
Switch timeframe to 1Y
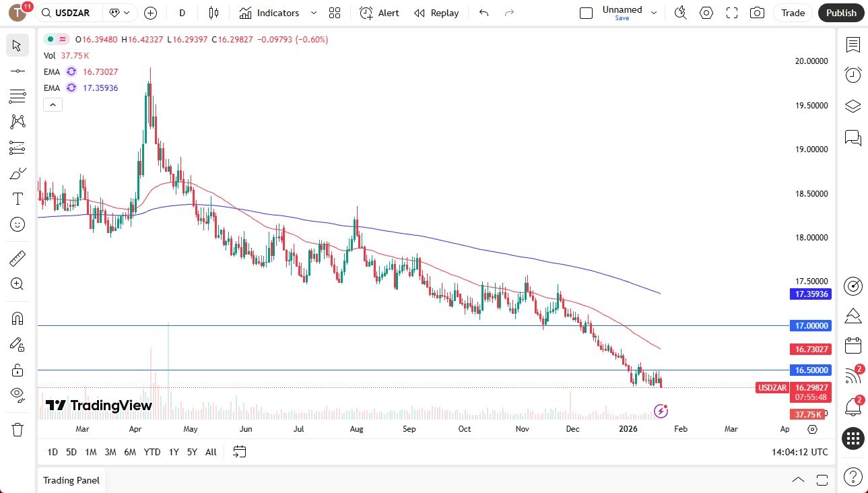click(x=173, y=452)
